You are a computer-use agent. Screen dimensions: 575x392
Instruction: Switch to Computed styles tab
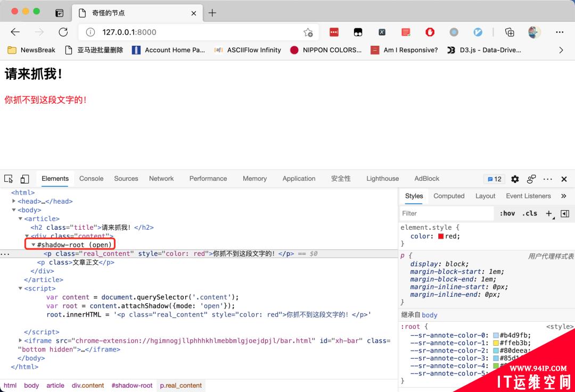click(x=449, y=196)
